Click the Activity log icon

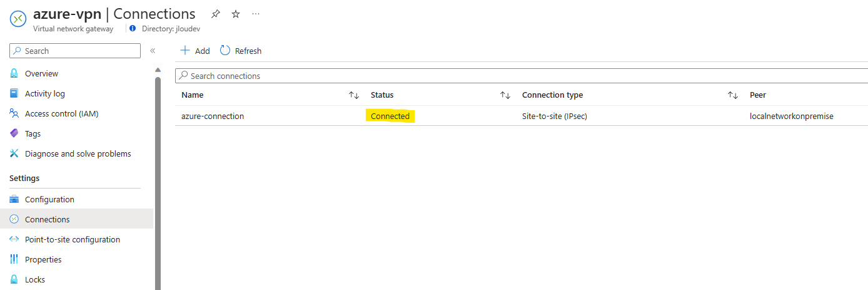click(x=14, y=93)
